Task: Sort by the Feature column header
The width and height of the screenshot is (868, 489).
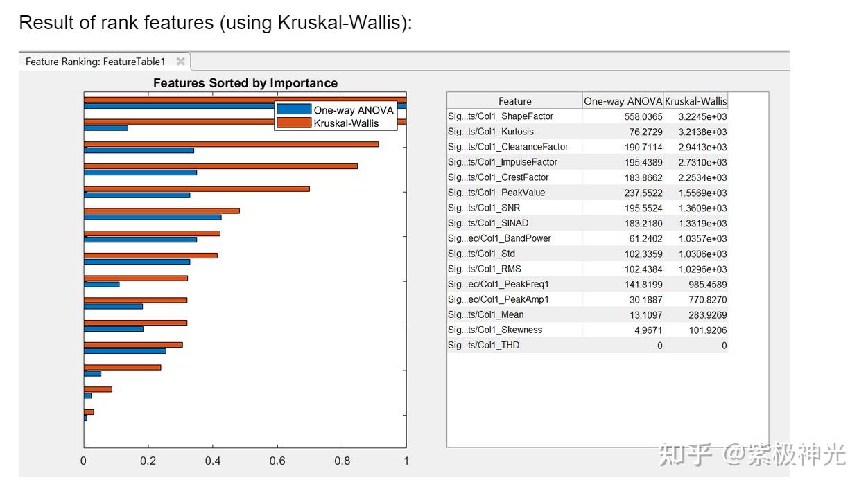Action: (514, 101)
